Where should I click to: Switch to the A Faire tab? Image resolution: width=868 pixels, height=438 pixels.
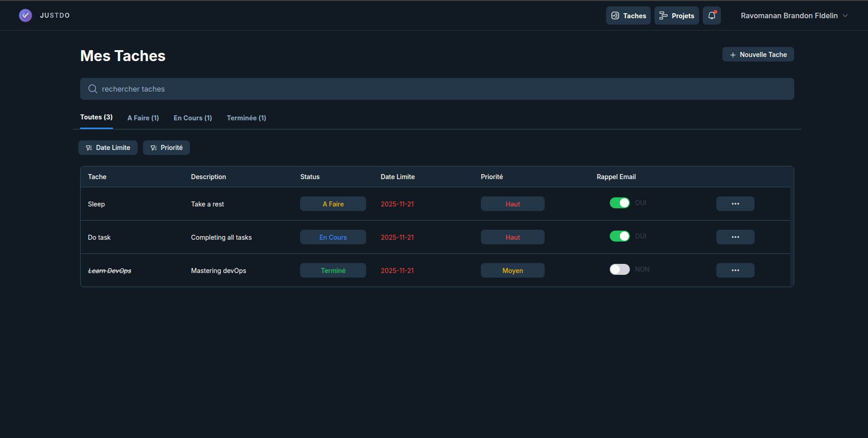pos(143,118)
